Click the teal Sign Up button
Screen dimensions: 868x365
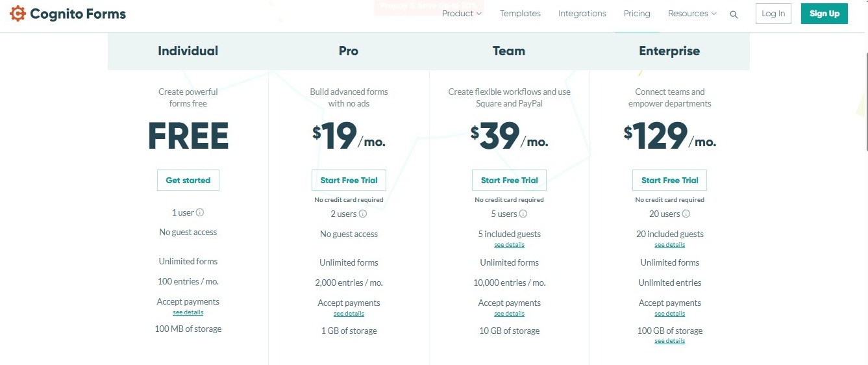(x=824, y=14)
